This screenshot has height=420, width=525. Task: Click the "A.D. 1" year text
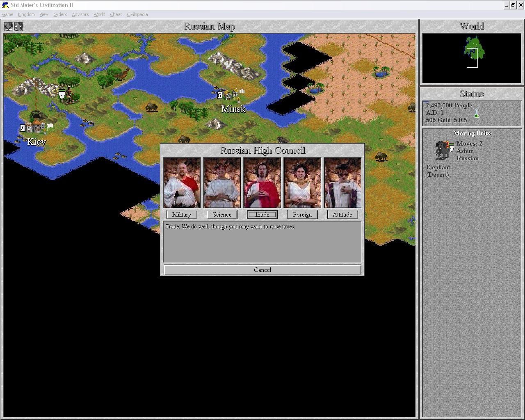tap(435, 113)
